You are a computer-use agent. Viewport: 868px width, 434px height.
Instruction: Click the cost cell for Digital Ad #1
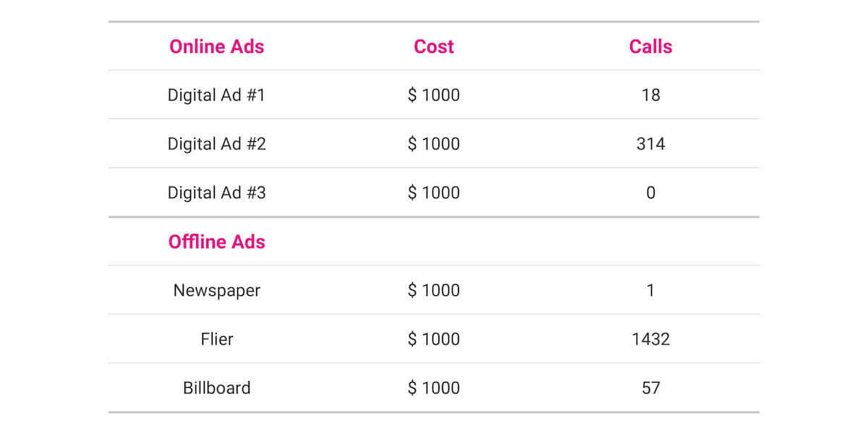[x=433, y=95]
